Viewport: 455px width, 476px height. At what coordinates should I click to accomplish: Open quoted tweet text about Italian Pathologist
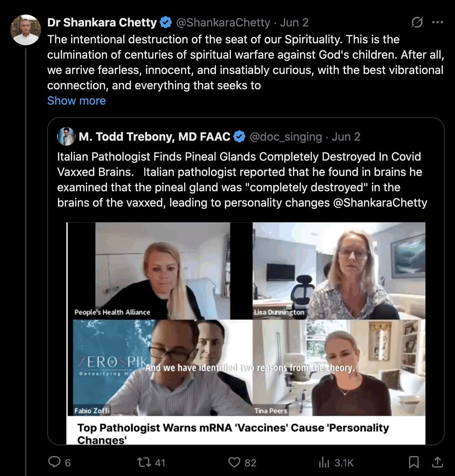coord(242,179)
